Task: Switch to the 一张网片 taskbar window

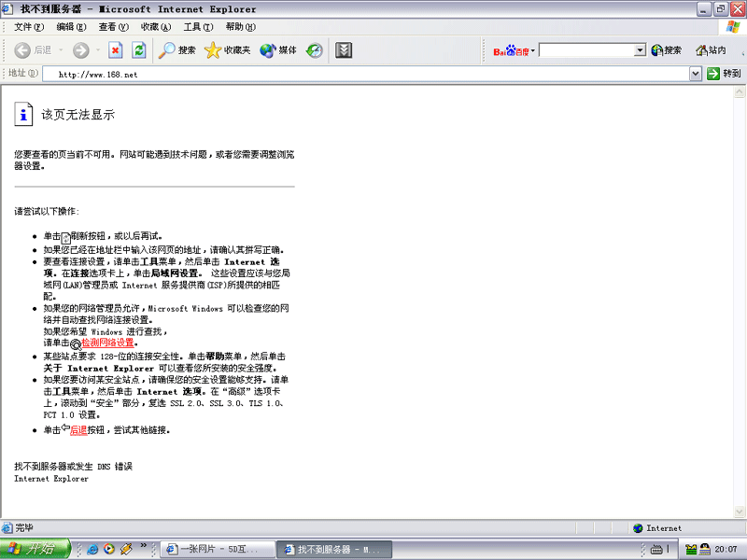Action: point(218,550)
